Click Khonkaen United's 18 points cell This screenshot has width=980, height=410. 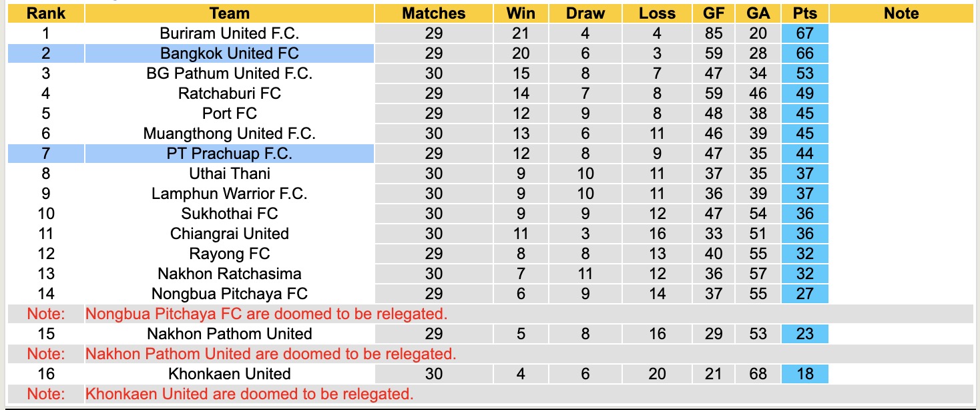805,374
